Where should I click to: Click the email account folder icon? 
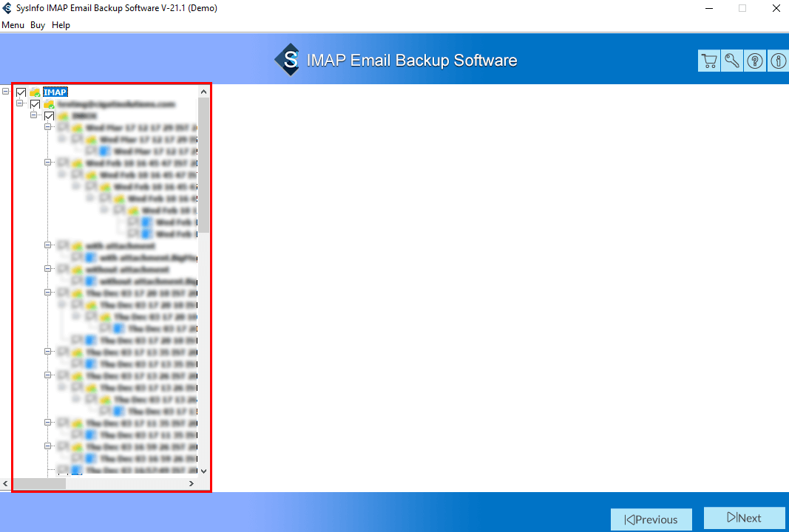pyautogui.click(x=49, y=104)
